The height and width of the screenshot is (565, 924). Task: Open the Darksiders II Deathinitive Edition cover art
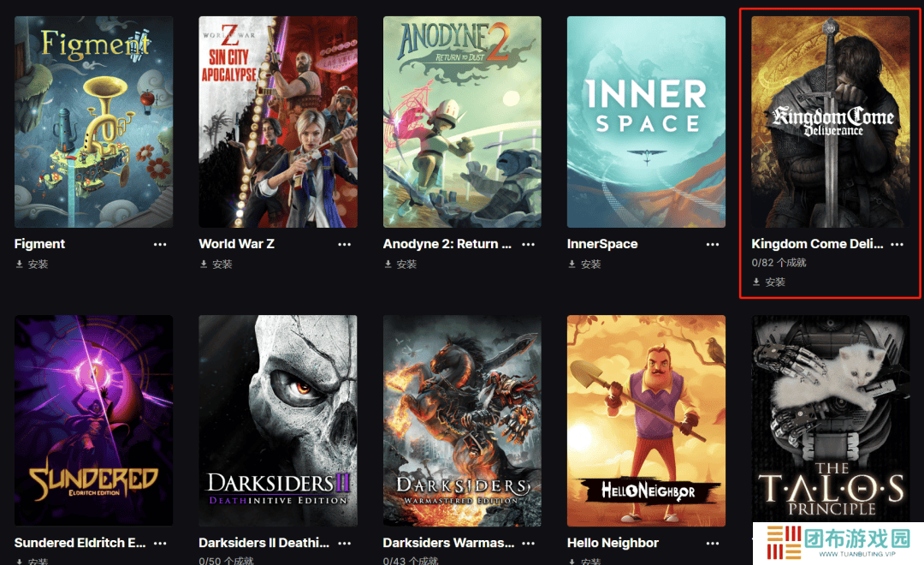pos(278,419)
